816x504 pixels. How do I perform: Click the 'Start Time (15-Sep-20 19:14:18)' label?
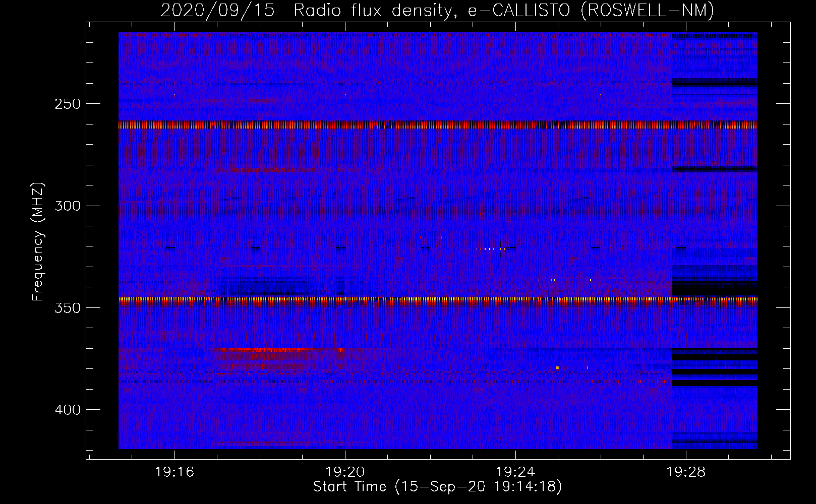437,487
